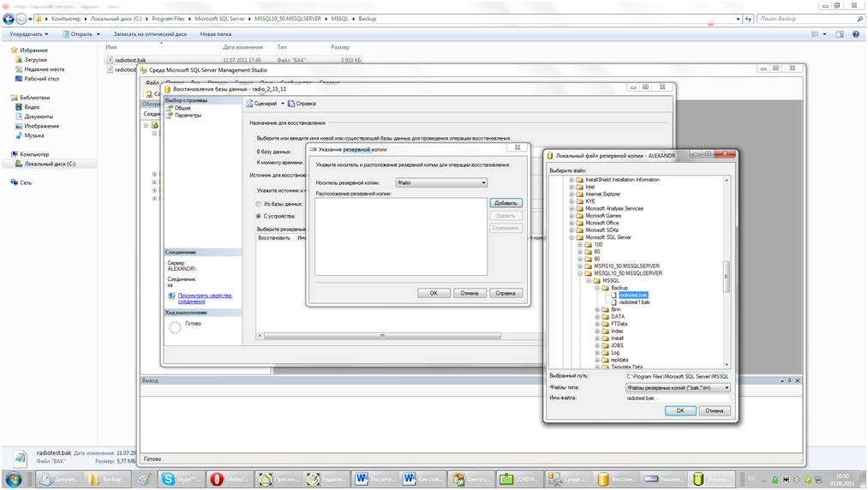Switch to Paint taskbar icon
Screen dimensions: 868x490
[145, 479]
